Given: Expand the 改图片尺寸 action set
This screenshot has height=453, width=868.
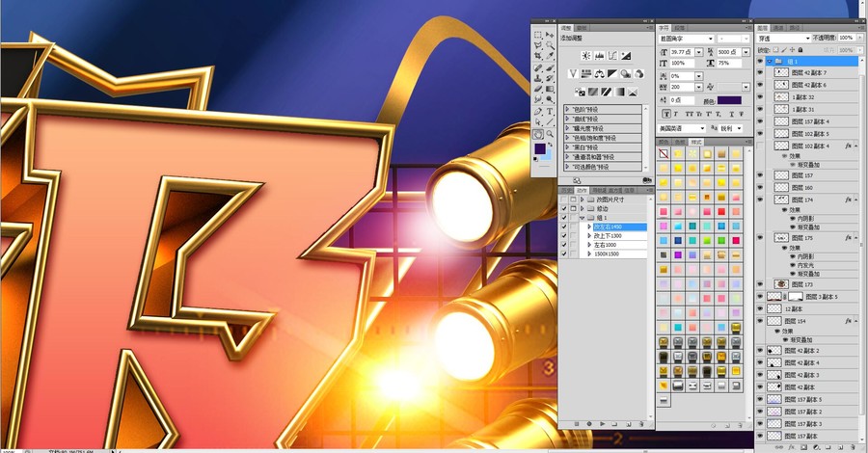Looking at the screenshot, I should click(x=582, y=200).
